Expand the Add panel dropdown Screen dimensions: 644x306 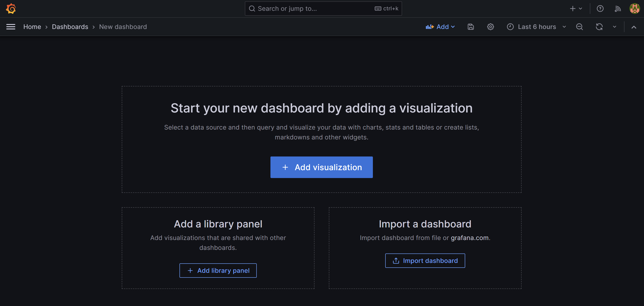[440, 27]
